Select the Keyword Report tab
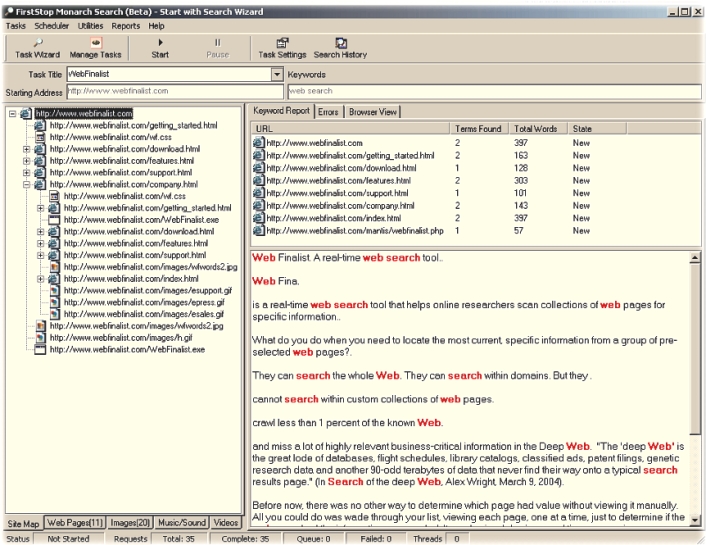Image resolution: width=706 pixels, height=545 pixels. pos(281,111)
